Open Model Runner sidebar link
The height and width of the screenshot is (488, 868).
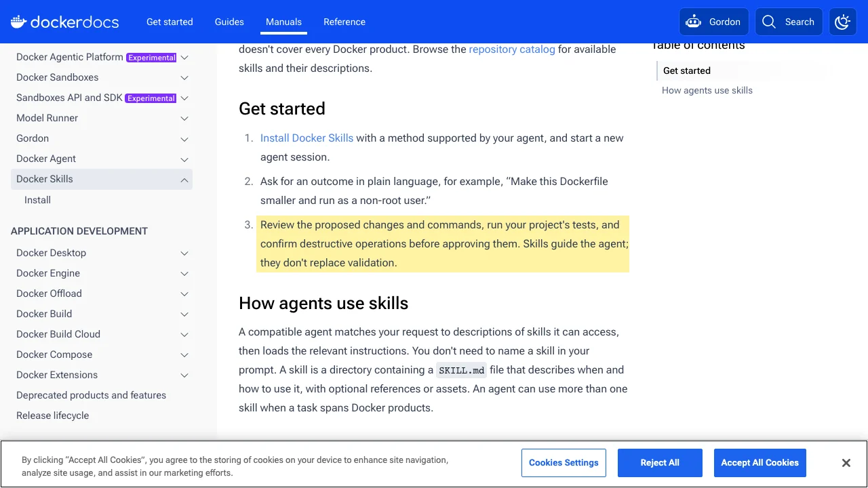(47, 118)
